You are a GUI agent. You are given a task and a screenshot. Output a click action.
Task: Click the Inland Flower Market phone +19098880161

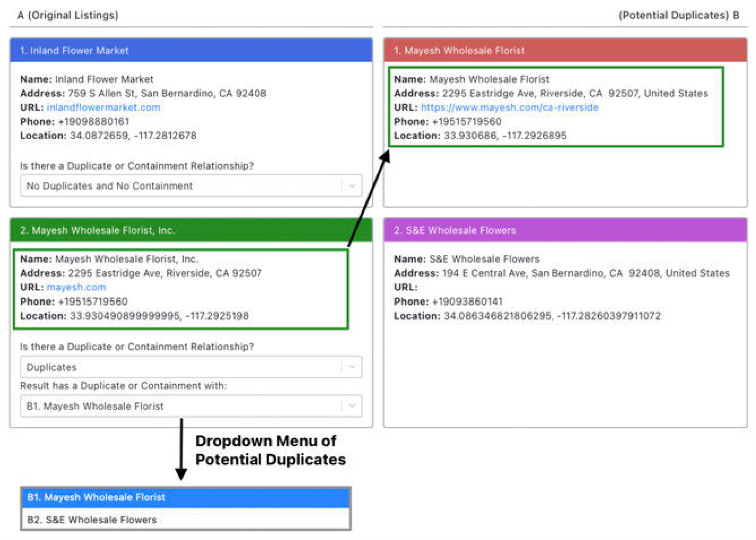pos(93,122)
